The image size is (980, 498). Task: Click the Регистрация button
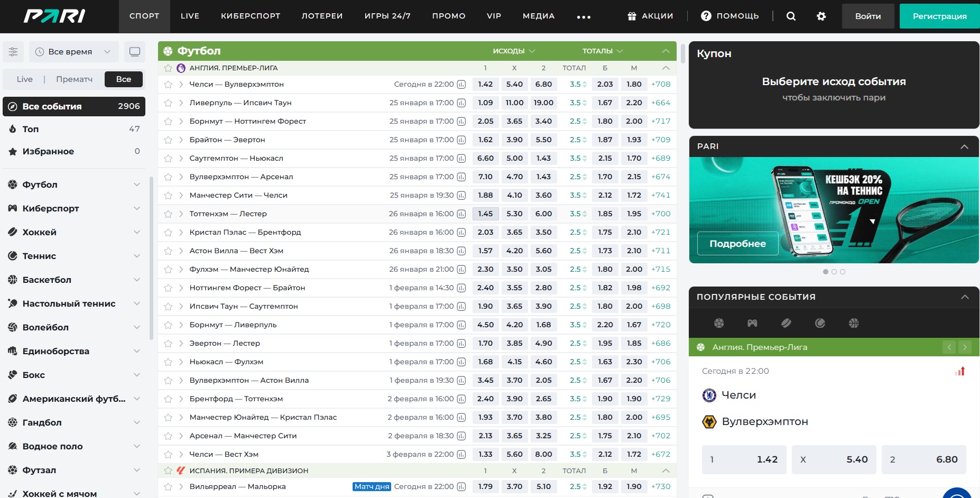(939, 16)
